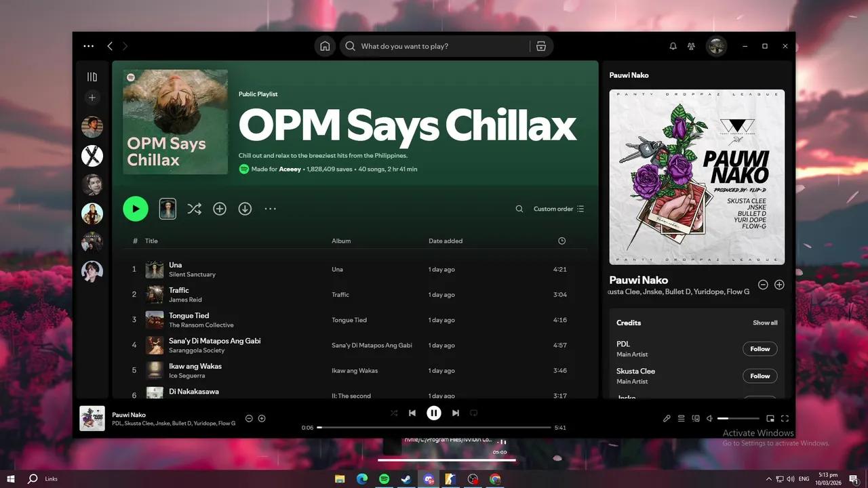Open the Tongue Tied album link

pos(349,320)
